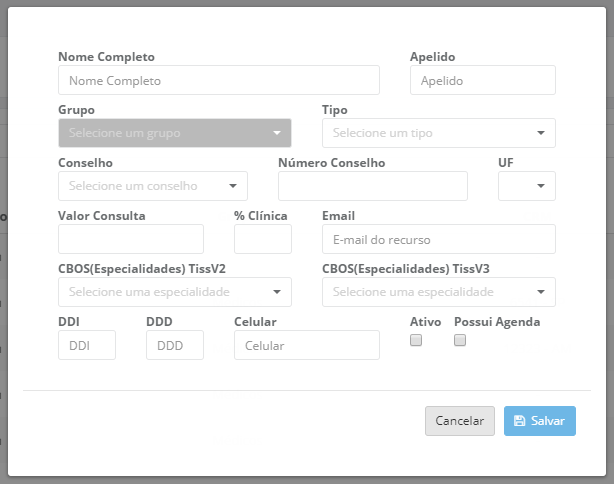Click the DDD input box
The height and width of the screenshot is (484, 614).
pyautogui.click(x=175, y=345)
